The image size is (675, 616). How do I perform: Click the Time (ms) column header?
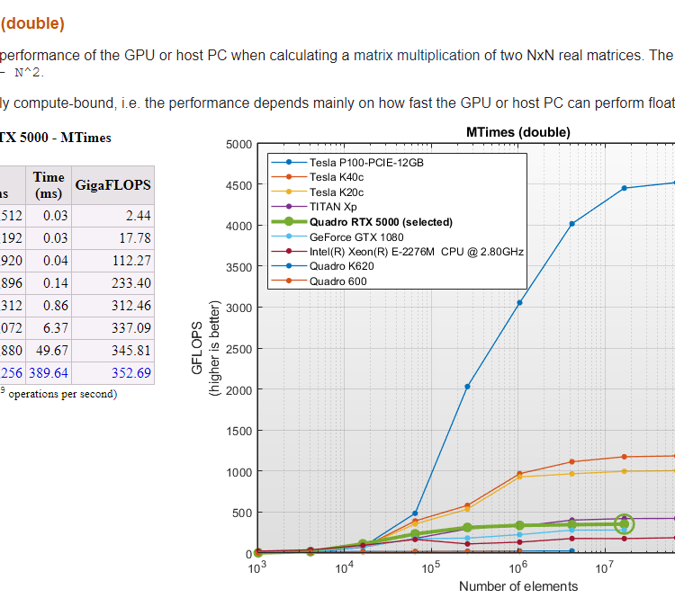click(x=49, y=184)
